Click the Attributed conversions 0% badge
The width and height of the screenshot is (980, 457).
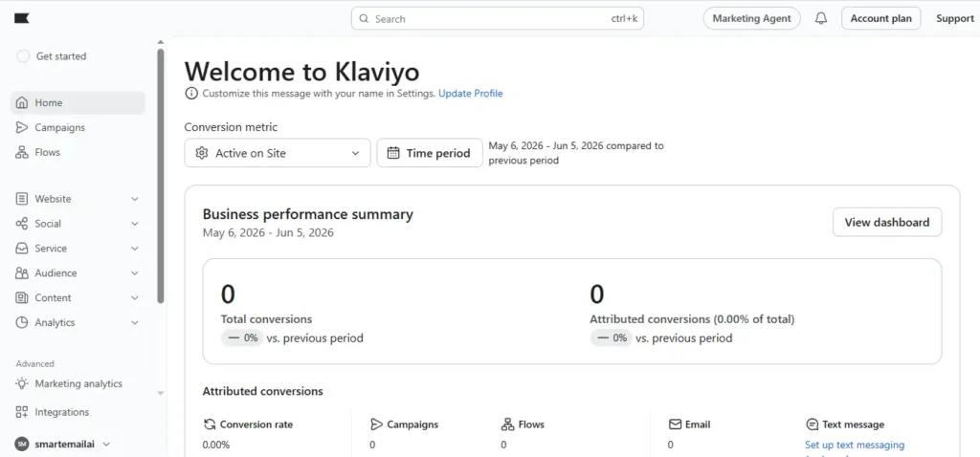point(612,338)
